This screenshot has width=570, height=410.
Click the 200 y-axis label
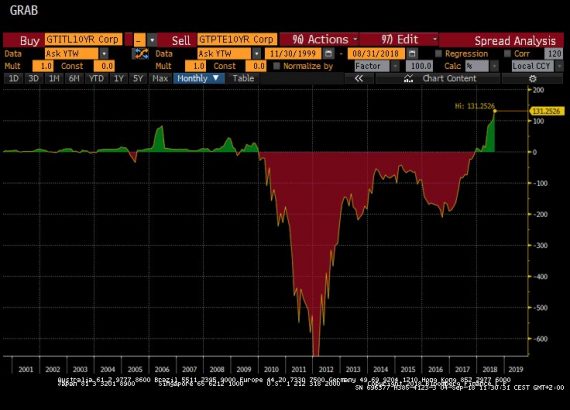tap(538, 90)
